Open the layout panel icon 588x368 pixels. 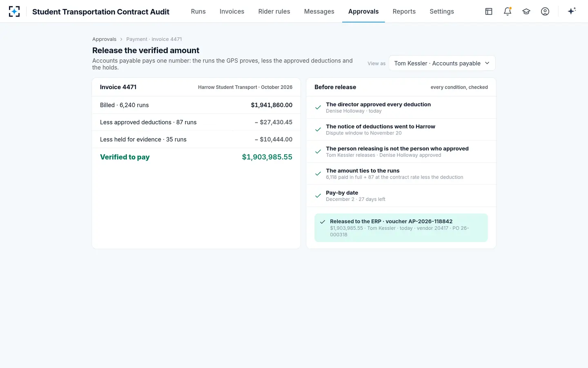[489, 11]
